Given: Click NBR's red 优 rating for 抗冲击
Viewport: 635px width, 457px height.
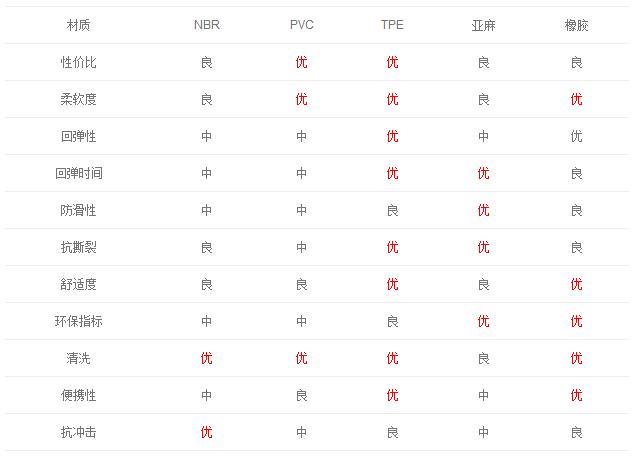Looking at the screenshot, I should pyautogui.click(x=206, y=432).
